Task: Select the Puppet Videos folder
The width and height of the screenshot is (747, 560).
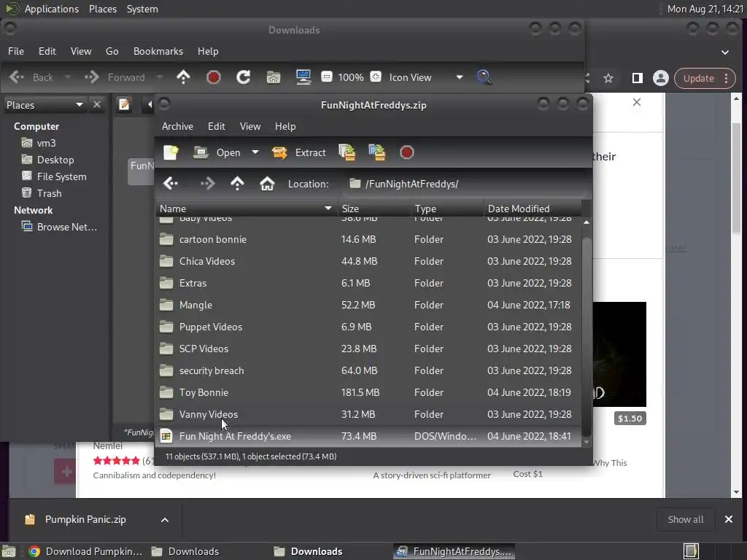Action: click(368, 327)
